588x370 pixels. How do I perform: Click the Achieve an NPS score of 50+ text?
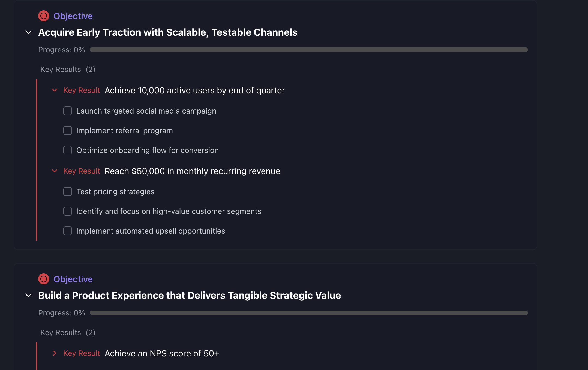[162, 353]
